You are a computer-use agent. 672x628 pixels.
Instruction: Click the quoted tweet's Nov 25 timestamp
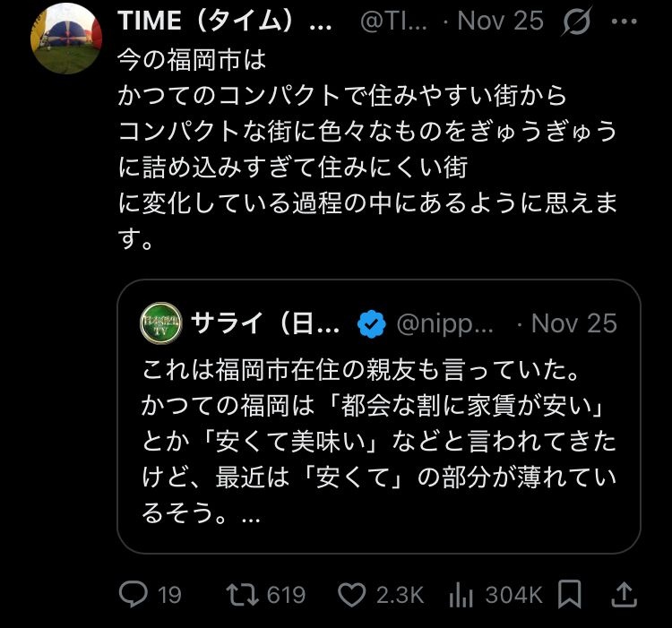[x=574, y=323]
